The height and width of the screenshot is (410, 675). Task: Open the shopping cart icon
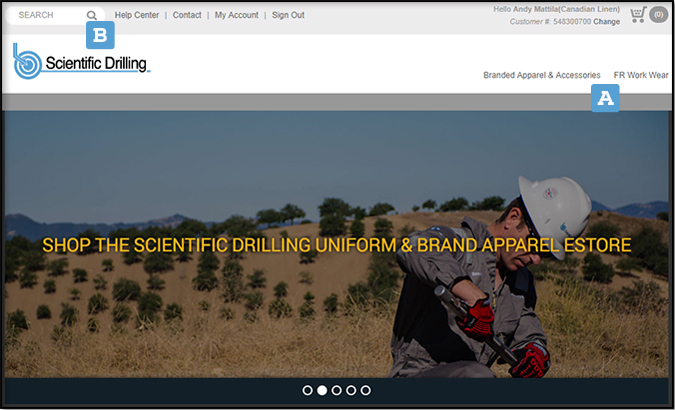pos(638,15)
